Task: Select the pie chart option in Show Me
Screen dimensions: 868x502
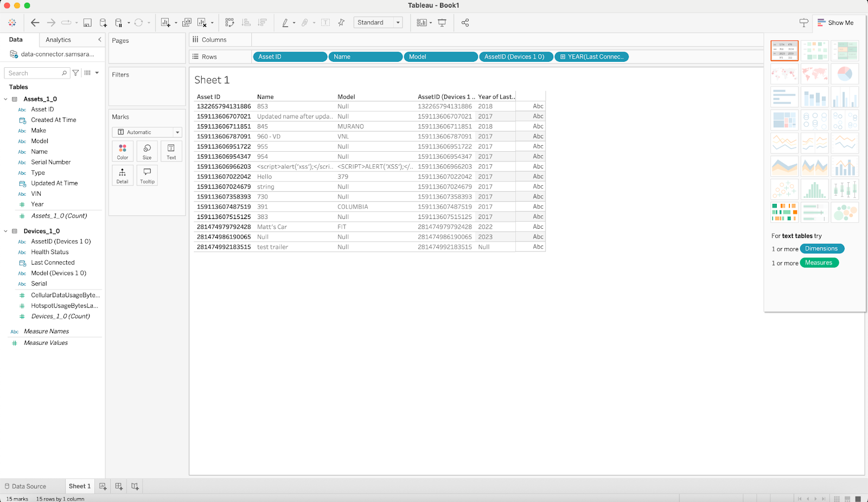Action: pyautogui.click(x=844, y=74)
